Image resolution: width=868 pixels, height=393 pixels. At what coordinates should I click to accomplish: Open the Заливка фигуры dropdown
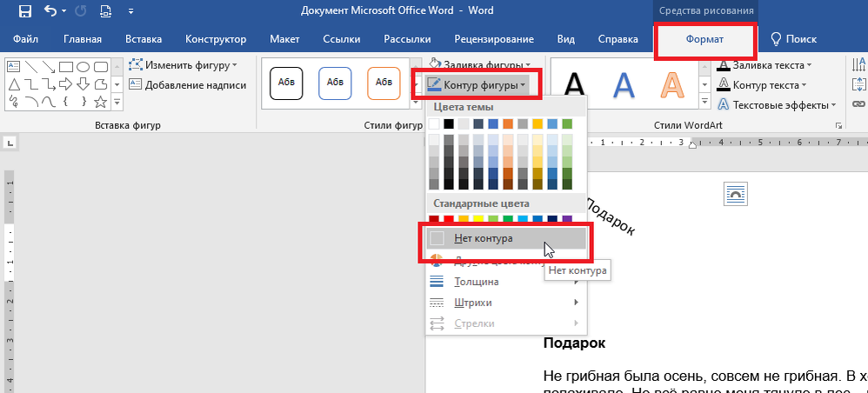tap(479, 64)
